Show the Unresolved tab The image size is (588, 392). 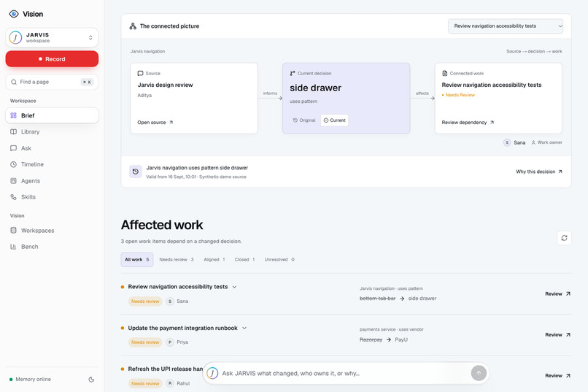coord(279,260)
